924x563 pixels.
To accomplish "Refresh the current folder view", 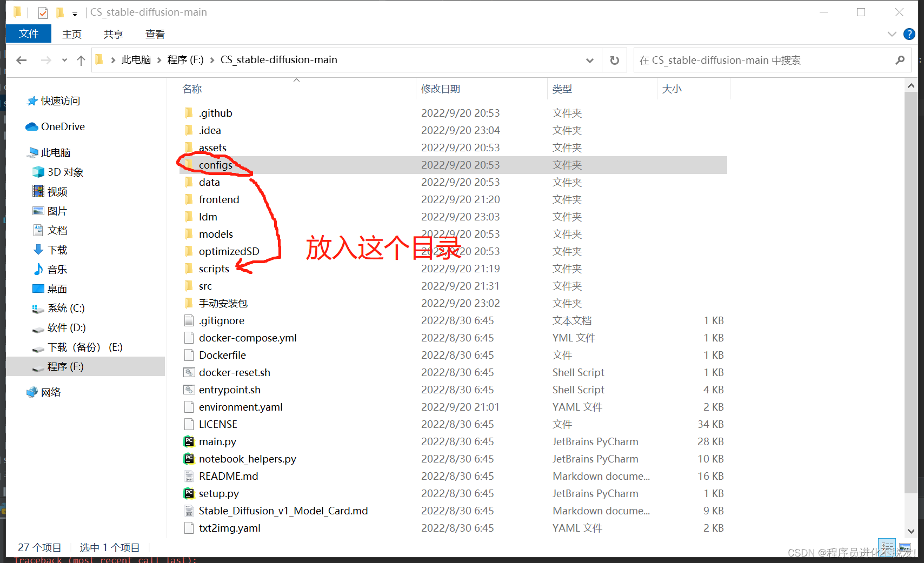I will click(614, 60).
